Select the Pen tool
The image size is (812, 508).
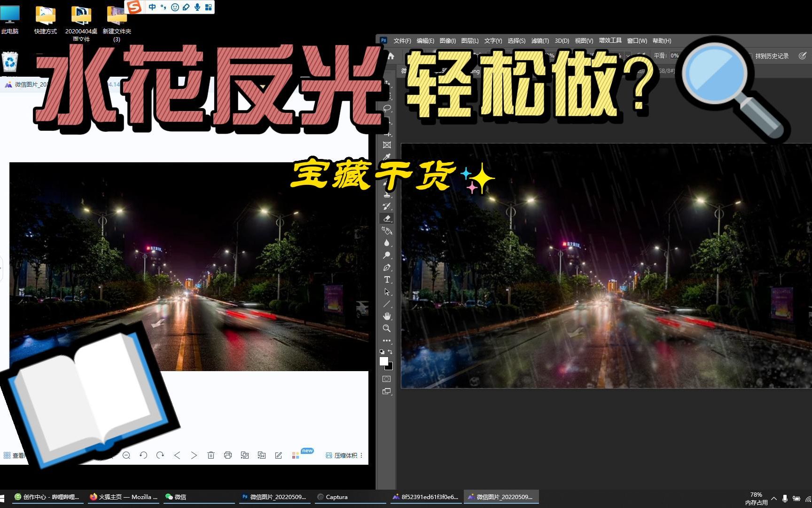coord(387,267)
